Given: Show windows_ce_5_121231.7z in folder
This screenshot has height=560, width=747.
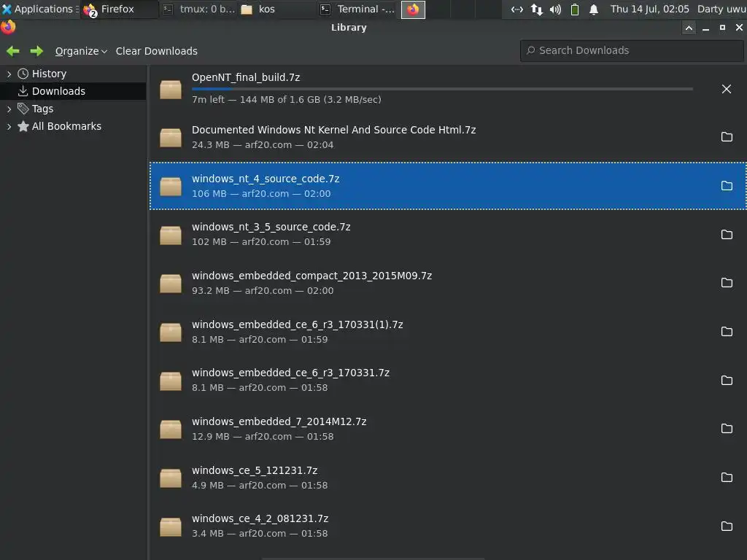Looking at the screenshot, I should point(727,477).
